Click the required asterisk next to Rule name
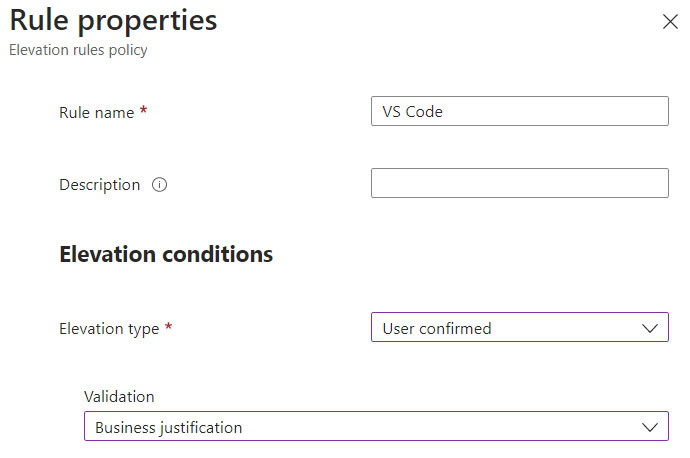This screenshot has height=458, width=690. coord(143,110)
